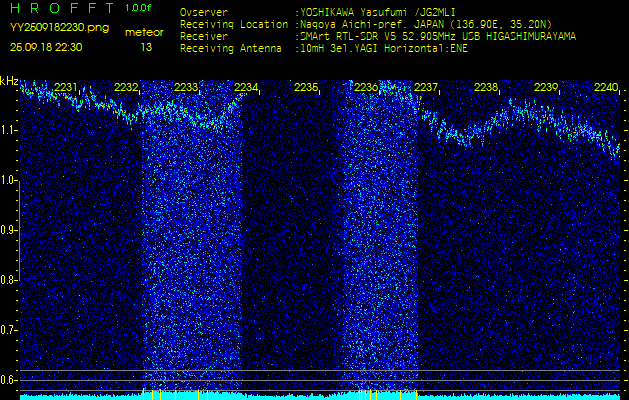Click the kHz axis unit label

pyautogui.click(x=9, y=81)
